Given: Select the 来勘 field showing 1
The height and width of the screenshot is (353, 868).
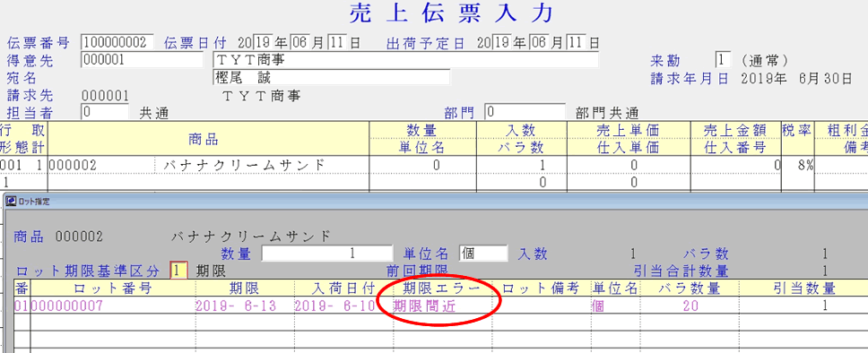Looking at the screenshot, I should (723, 60).
